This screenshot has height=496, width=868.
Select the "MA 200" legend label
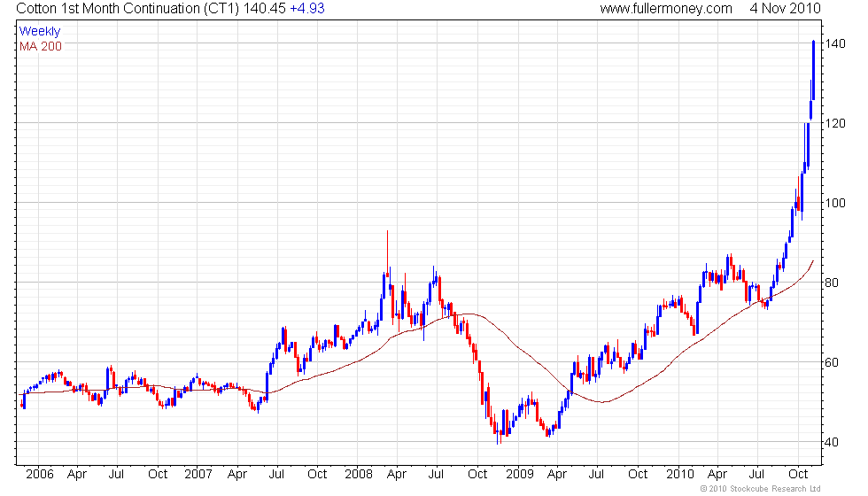coord(41,46)
